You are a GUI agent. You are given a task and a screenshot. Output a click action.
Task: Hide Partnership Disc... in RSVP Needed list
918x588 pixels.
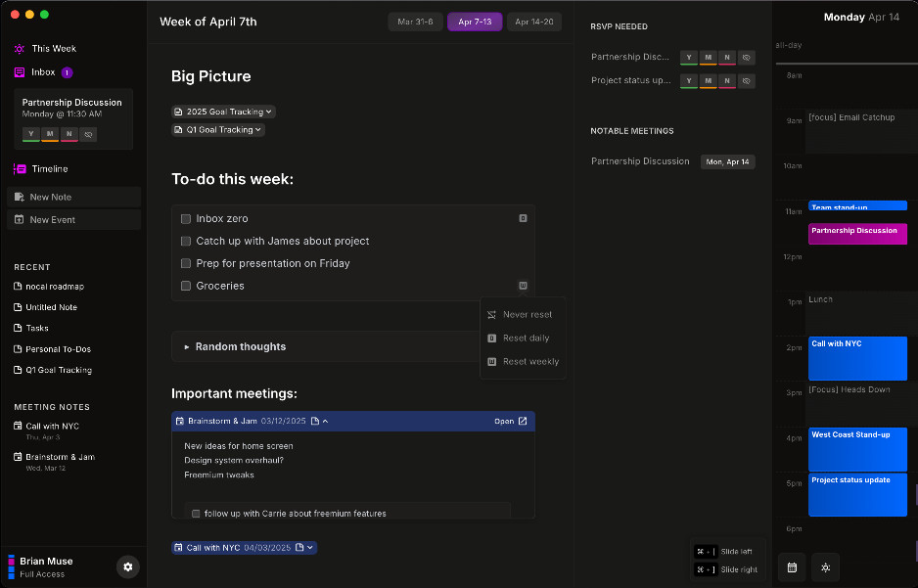(x=747, y=58)
